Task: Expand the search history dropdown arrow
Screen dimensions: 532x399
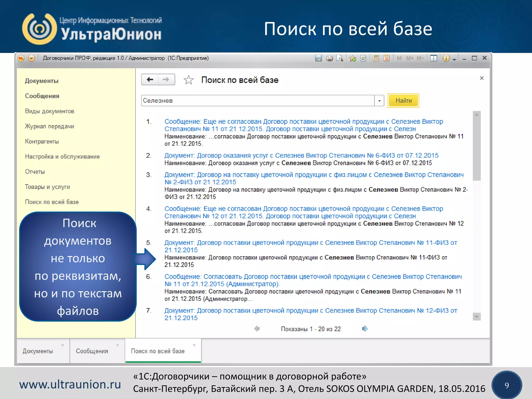Action: 379,101
